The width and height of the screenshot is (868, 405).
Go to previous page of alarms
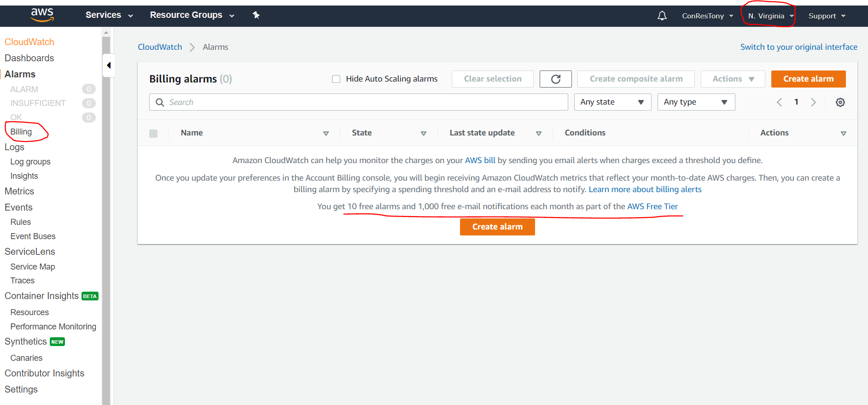779,102
